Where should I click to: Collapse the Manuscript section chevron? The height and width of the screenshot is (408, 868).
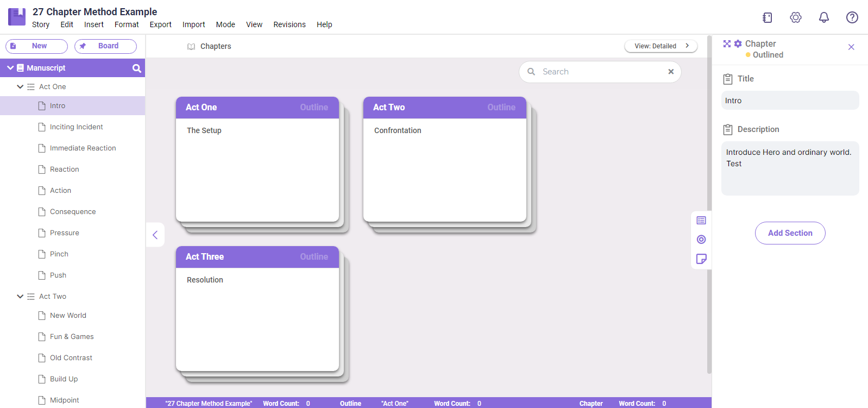point(10,68)
